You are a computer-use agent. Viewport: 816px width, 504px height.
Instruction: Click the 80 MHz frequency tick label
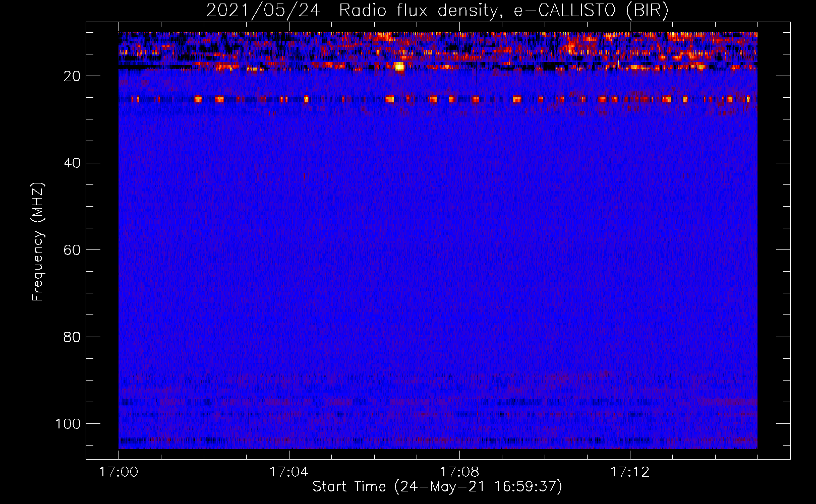pos(73,337)
